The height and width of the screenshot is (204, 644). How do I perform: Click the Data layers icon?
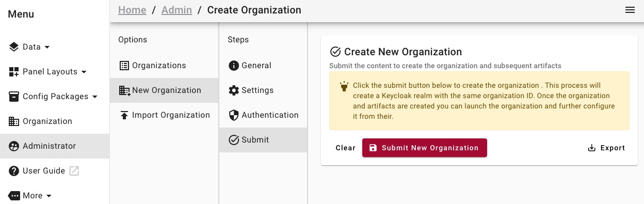point(14,47)
